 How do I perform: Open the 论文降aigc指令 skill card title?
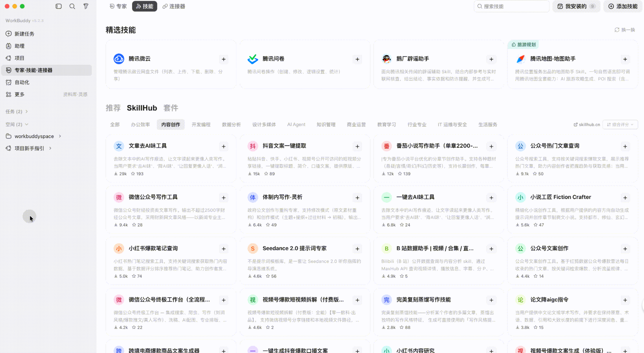pos(549,300)
